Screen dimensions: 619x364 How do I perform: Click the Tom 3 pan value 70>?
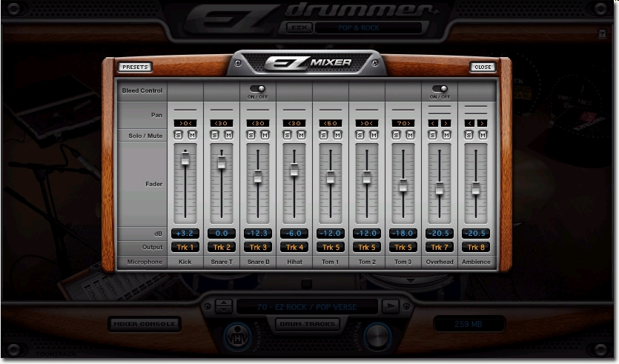(x=403, y=124)
